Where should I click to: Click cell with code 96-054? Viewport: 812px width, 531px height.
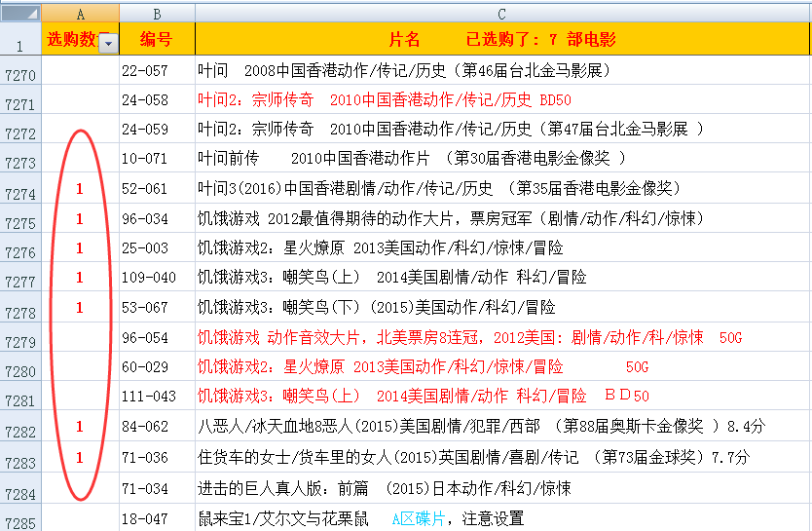pos(157,337)
